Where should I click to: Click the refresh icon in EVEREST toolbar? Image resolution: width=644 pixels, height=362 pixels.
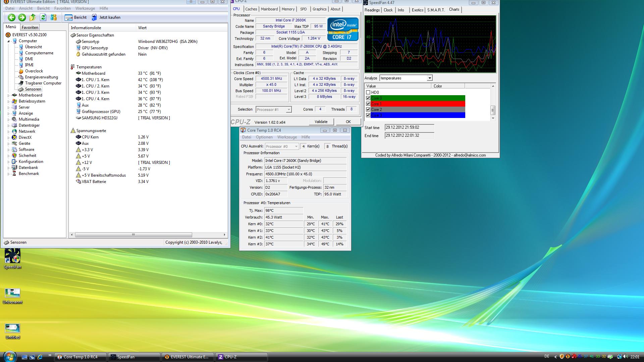[x=43, y=17]
